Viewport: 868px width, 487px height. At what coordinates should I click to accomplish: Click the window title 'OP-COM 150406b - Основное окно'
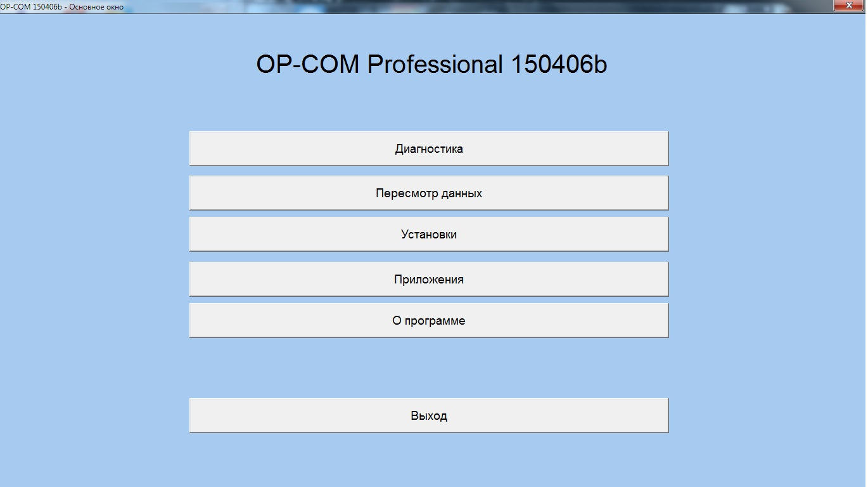point(62,7)
